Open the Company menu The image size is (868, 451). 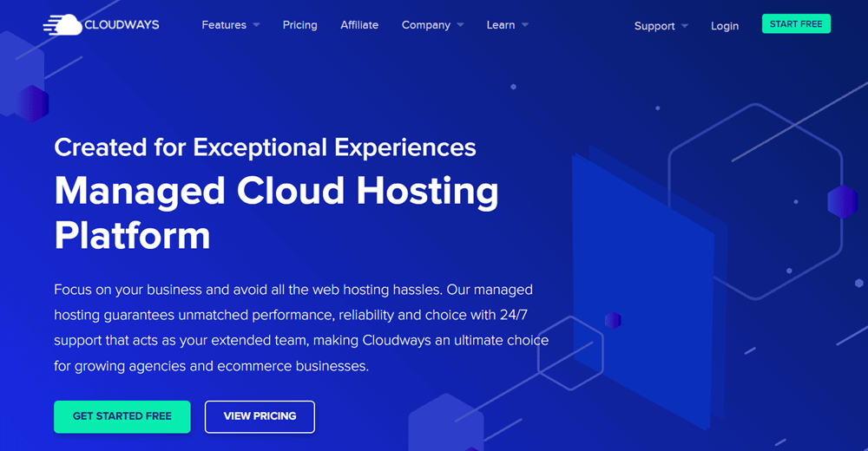point(425,25)
